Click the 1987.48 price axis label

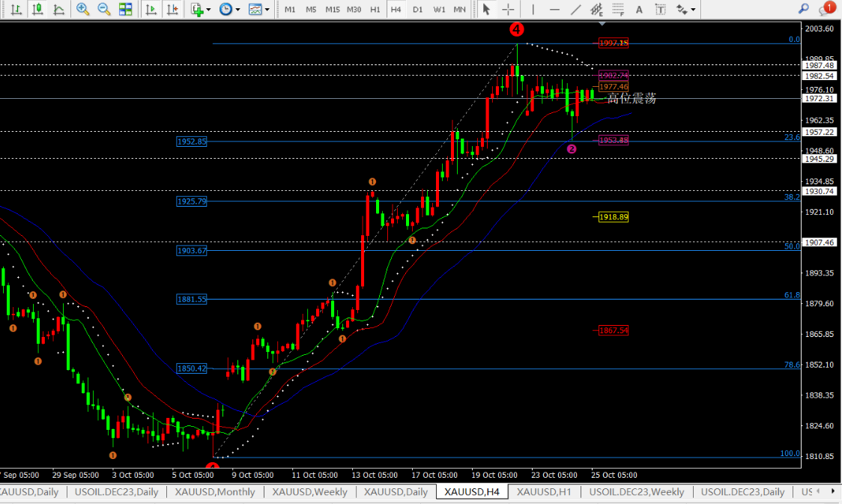click(x=819, y=65)
